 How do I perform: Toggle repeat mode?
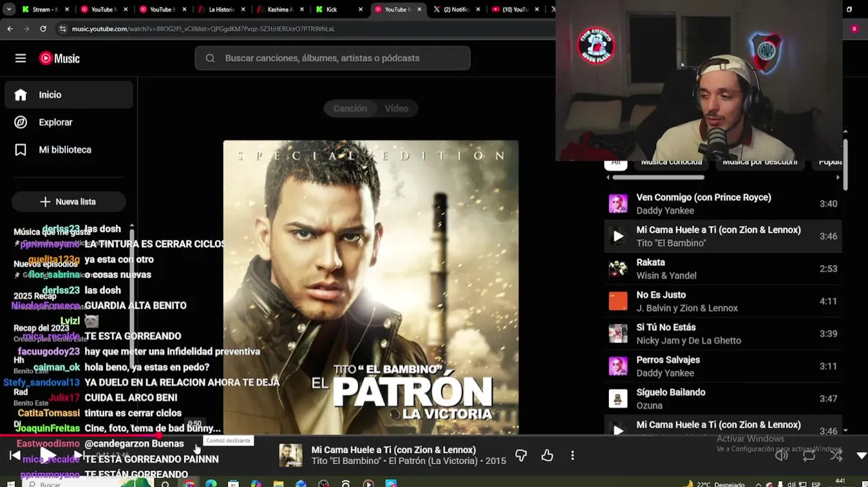pyautogui.click(x=809, y=456)
